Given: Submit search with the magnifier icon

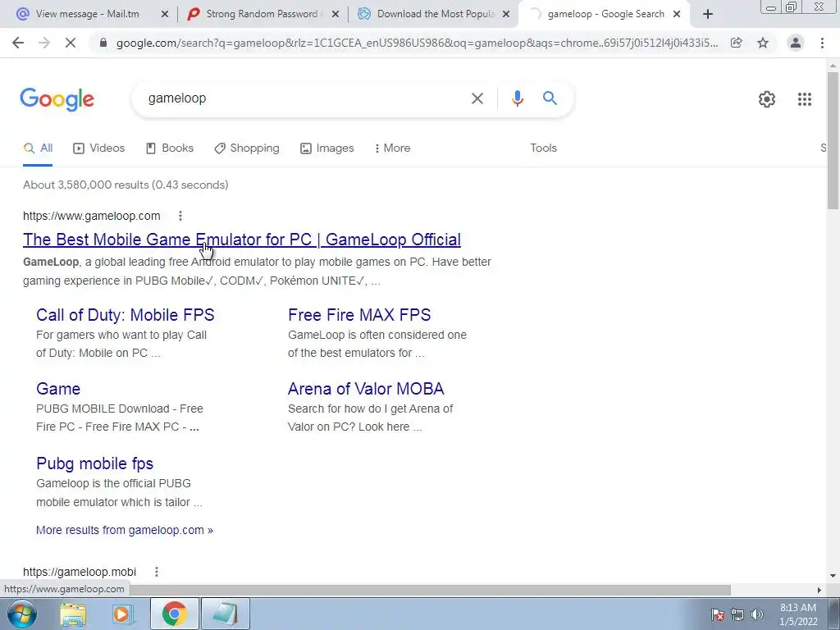Looking at the screenshot, I should click(x=550, y=98).
